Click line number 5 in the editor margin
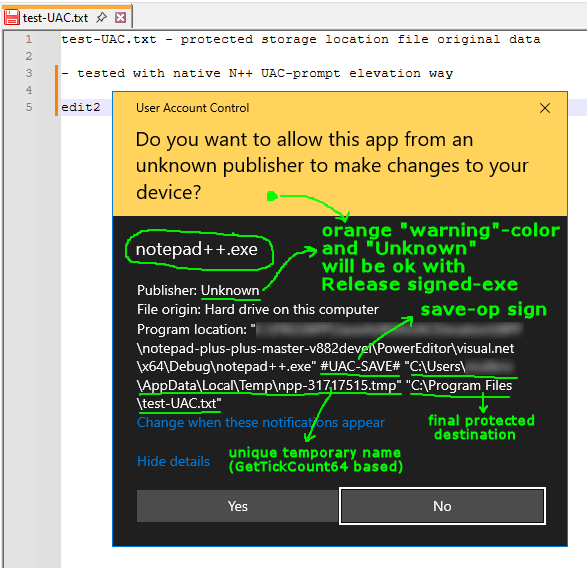Image resolution: width=587 pixels, height=568 pixels. (28, 107)
